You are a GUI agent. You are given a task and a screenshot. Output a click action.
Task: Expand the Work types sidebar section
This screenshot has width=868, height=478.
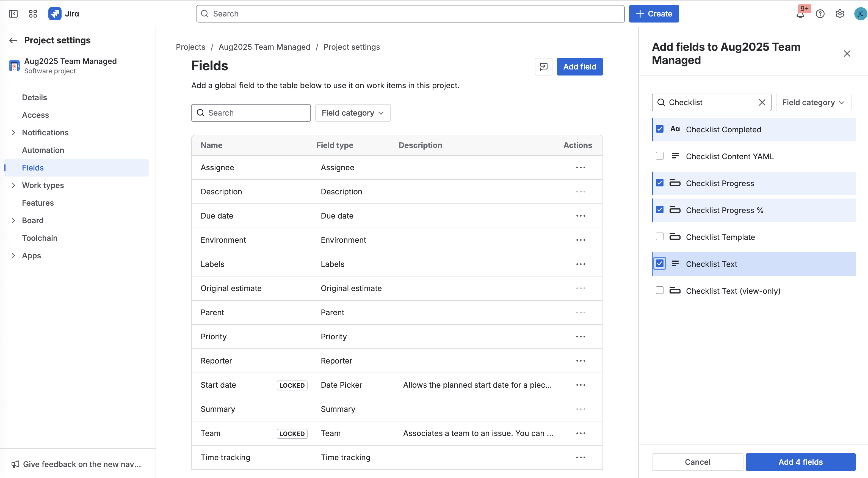[13, 186]
